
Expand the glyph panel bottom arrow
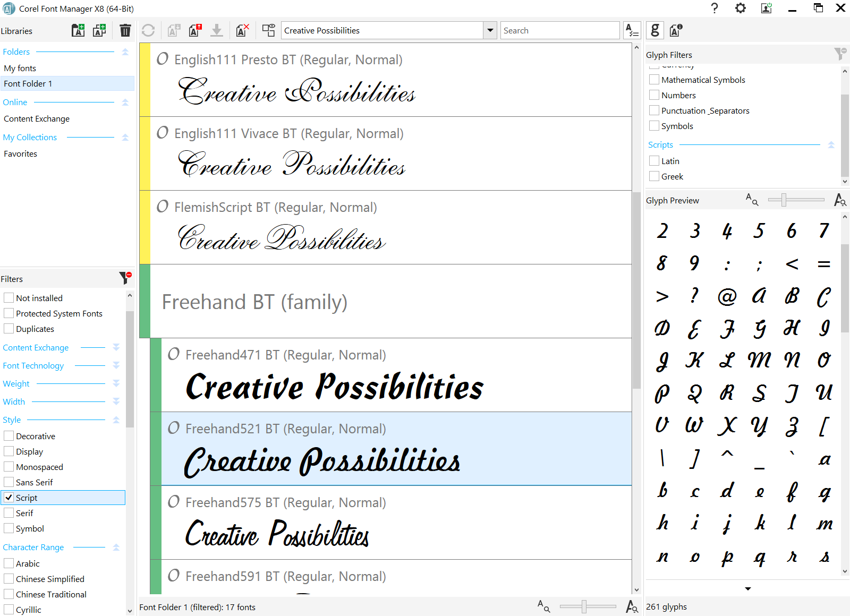(x=747, y=588)
